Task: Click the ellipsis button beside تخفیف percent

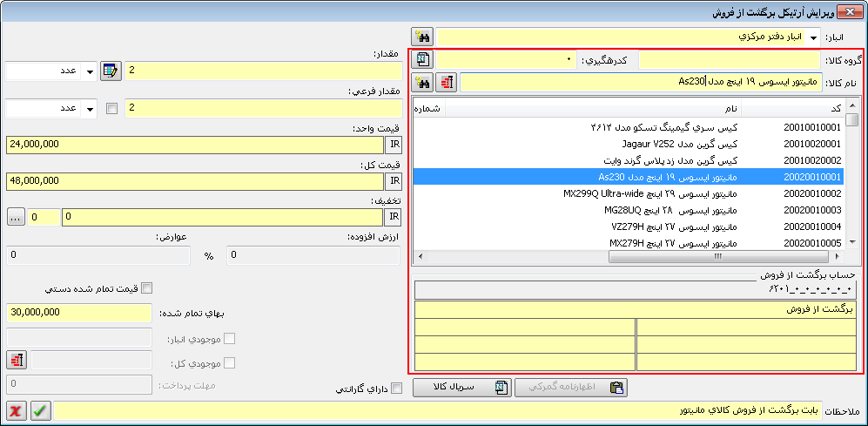Action: click(x=16, y=218)
